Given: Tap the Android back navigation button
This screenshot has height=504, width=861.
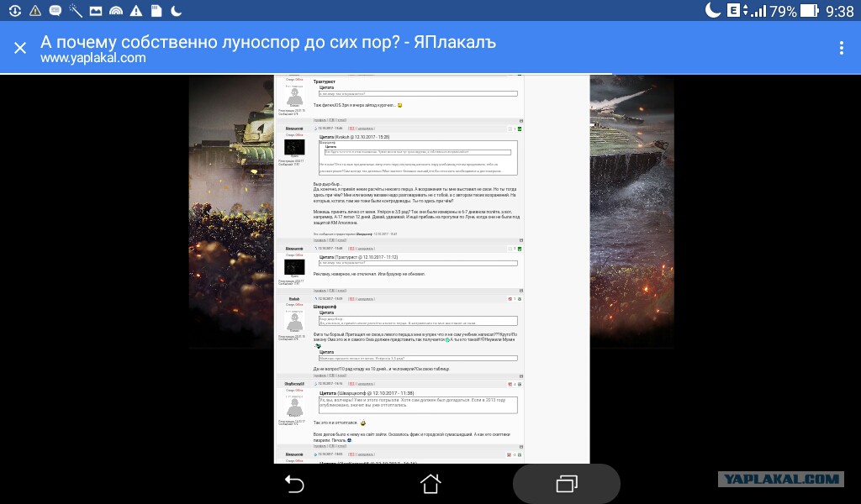Looking at the screenshot, I should pyautogui.click(x=293, y=484).
